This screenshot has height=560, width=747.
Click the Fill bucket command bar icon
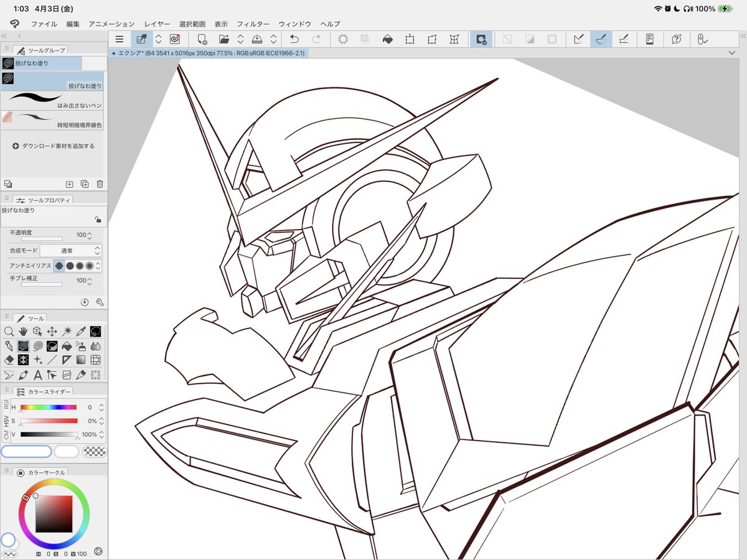click(387, 39)
